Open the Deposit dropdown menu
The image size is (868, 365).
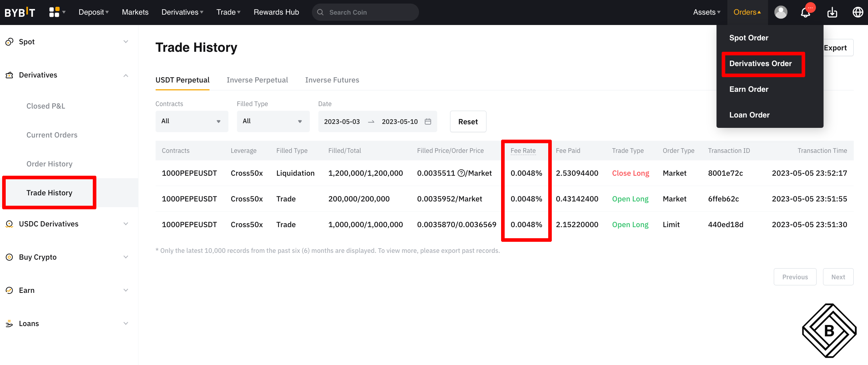click(x=94, y=12)
